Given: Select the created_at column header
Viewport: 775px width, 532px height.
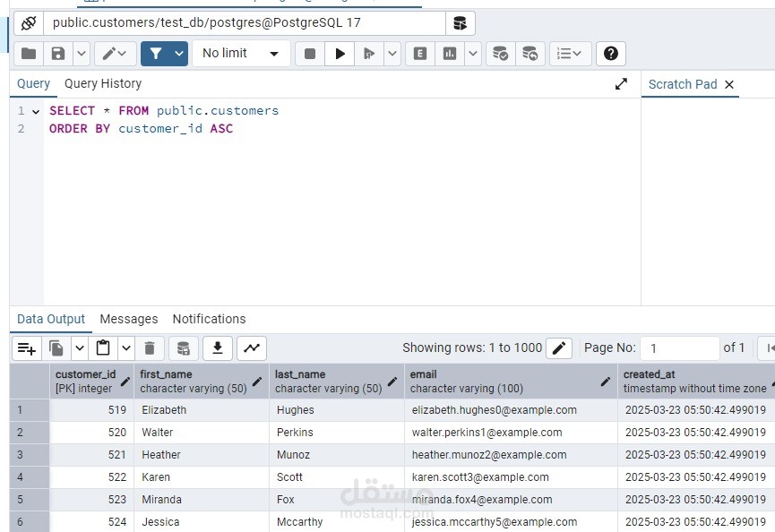Looking at the screenshot, I should pos(696,382).
